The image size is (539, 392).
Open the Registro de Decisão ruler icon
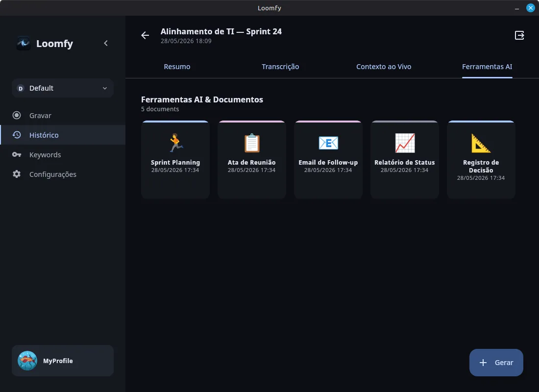click(481, 143)
